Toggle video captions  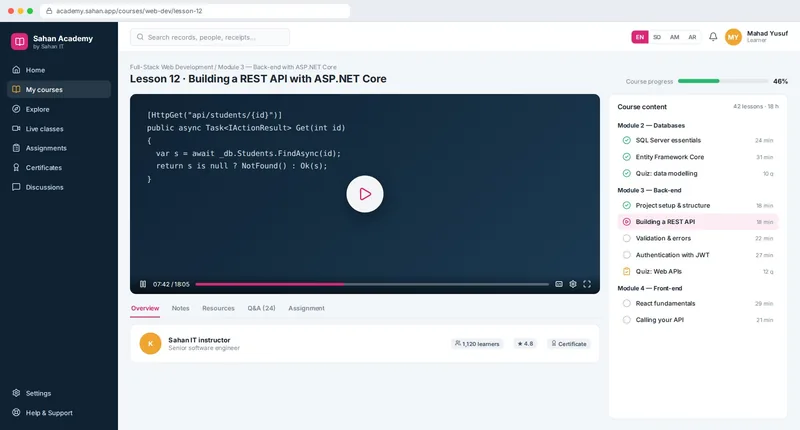tap(559, 284)
